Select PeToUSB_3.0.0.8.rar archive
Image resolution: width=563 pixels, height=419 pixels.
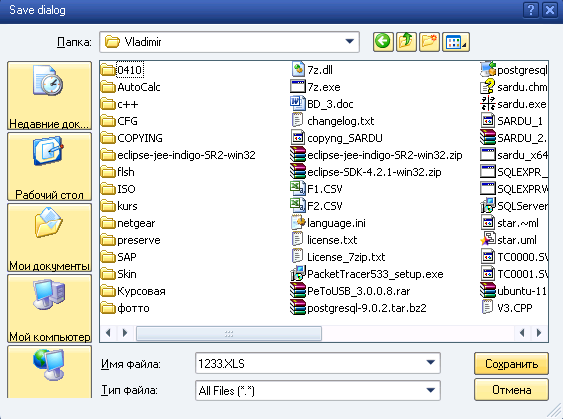pos(350,291)
